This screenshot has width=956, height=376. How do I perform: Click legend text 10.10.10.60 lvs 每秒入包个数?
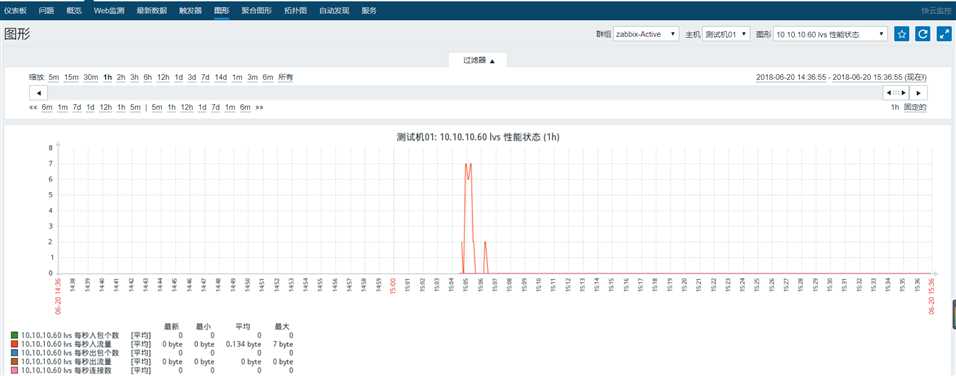(x=70, y=336)
